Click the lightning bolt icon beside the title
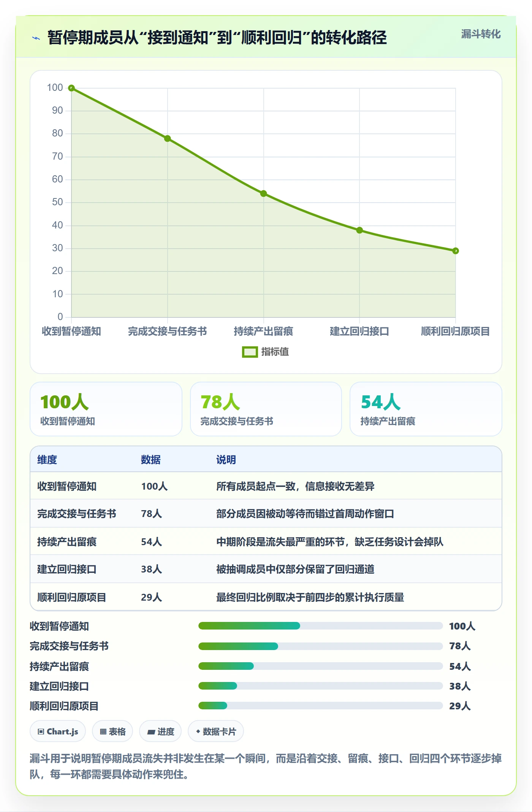 point(36,38)
